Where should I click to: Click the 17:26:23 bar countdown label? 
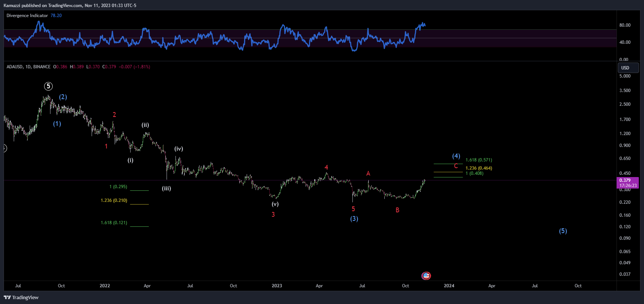[628, 186]
